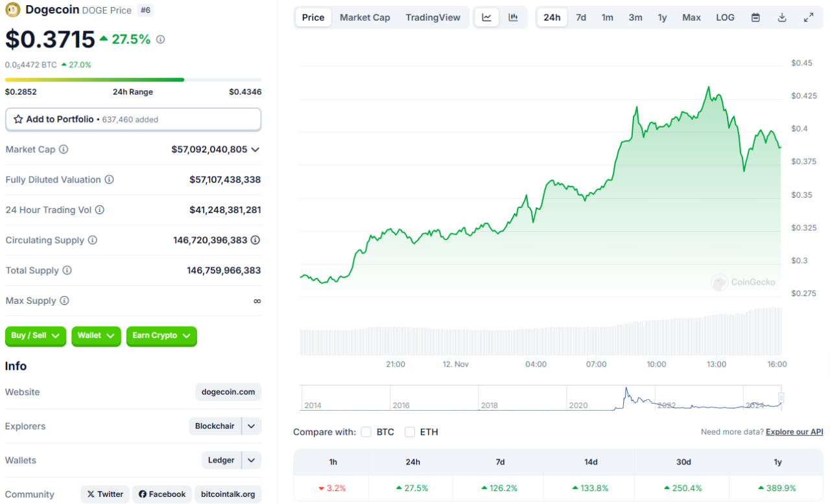Select the 1y time range

tap(662, 17)
